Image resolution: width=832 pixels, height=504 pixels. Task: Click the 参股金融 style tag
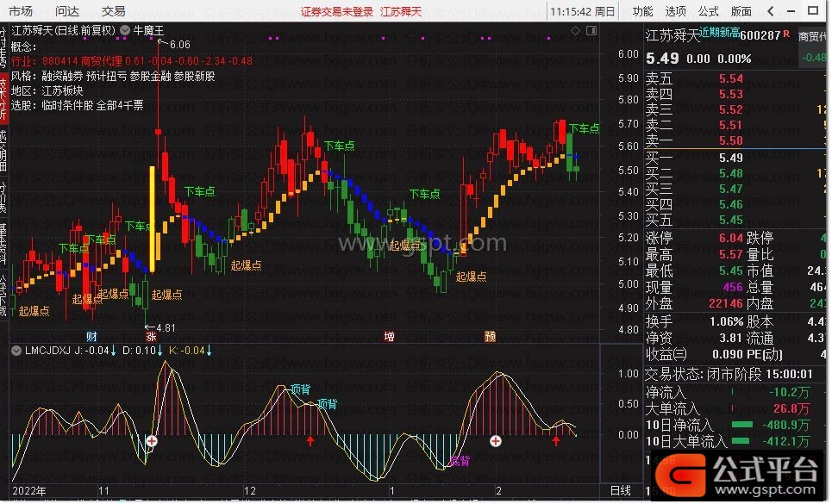(151, 77)
